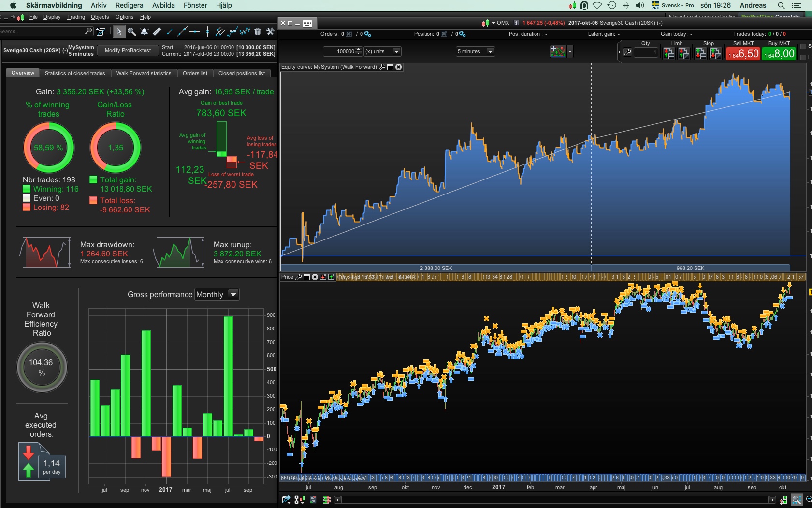The width and height of the screenshot is (812, 508).
Task: Open the Display menu
Action: (52, 17)
